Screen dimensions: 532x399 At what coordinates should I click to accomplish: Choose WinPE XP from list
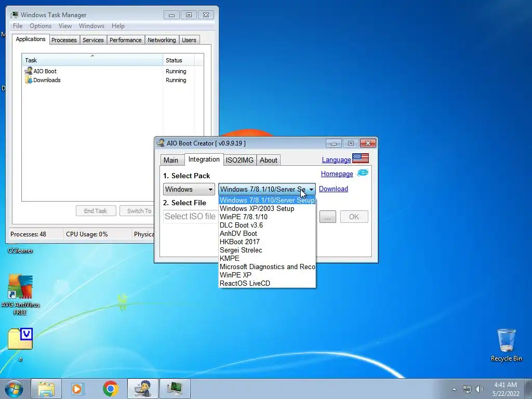pyautogui.click(x=267, y=275)
